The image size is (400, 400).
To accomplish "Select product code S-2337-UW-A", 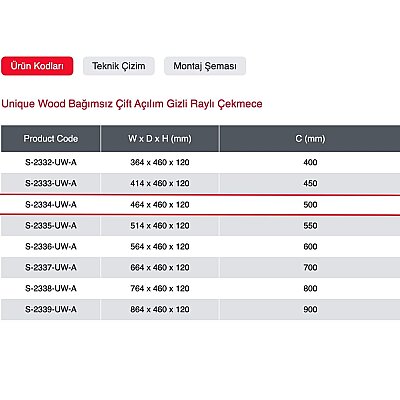I will (51, 267).
